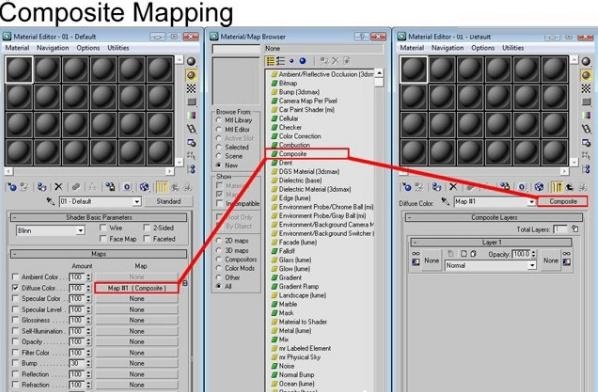Toggle the checkered Background icon in left editor
Screen dimensions: 598x392
[191, 89]
